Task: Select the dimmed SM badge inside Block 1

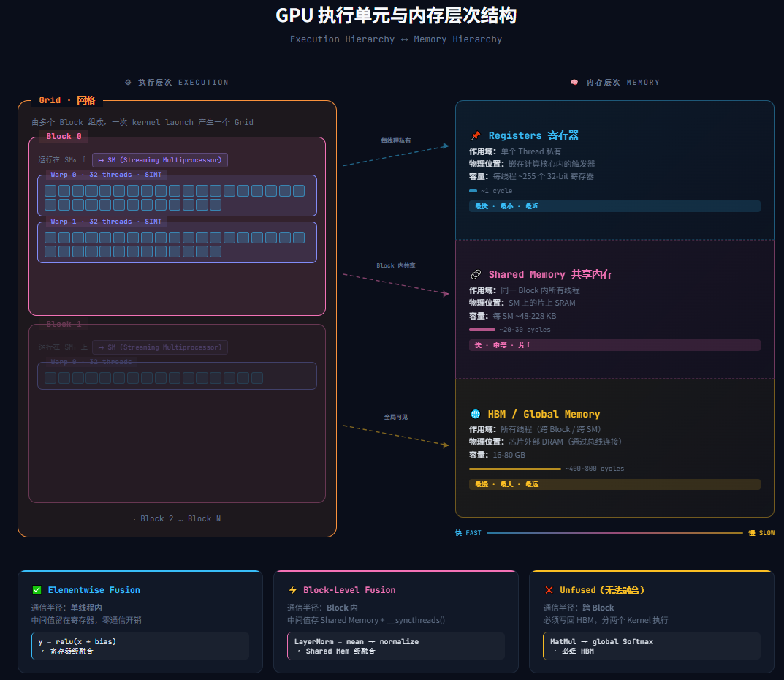Action: 160,347
